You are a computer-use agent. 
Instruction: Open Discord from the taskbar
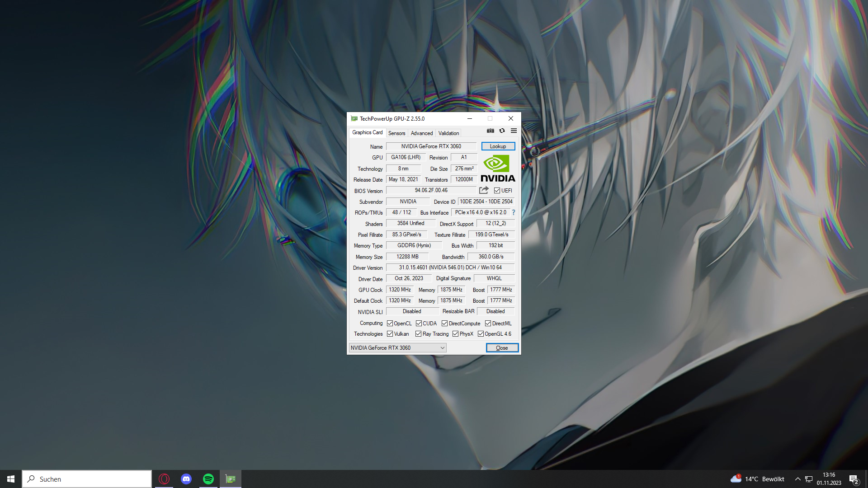[186, 479]
